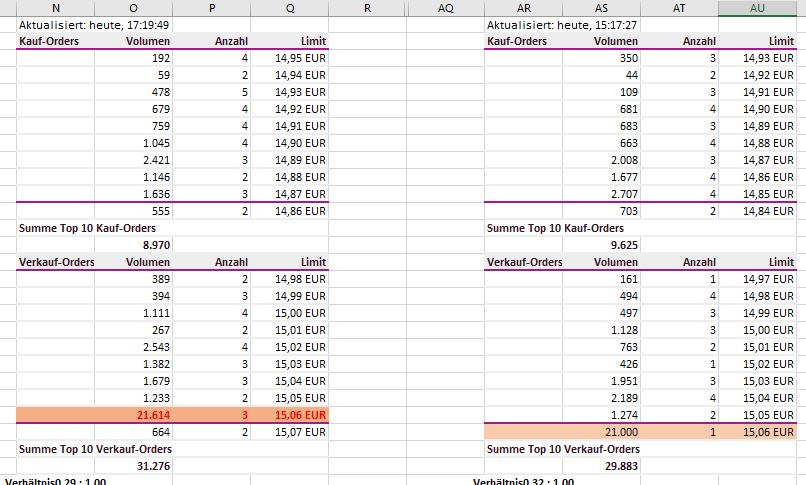Screen dimensions: 806x485
Task: Click column header Q
Action: [x=290, y=8]
